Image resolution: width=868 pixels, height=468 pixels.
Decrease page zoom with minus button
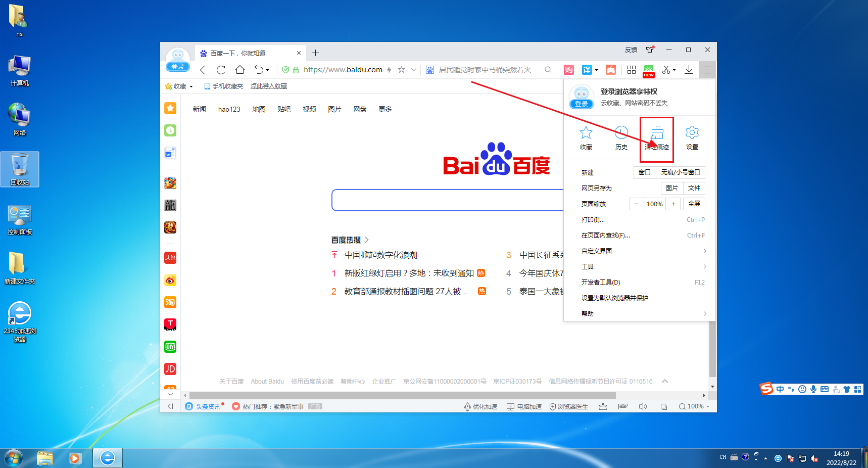(636, 204)
